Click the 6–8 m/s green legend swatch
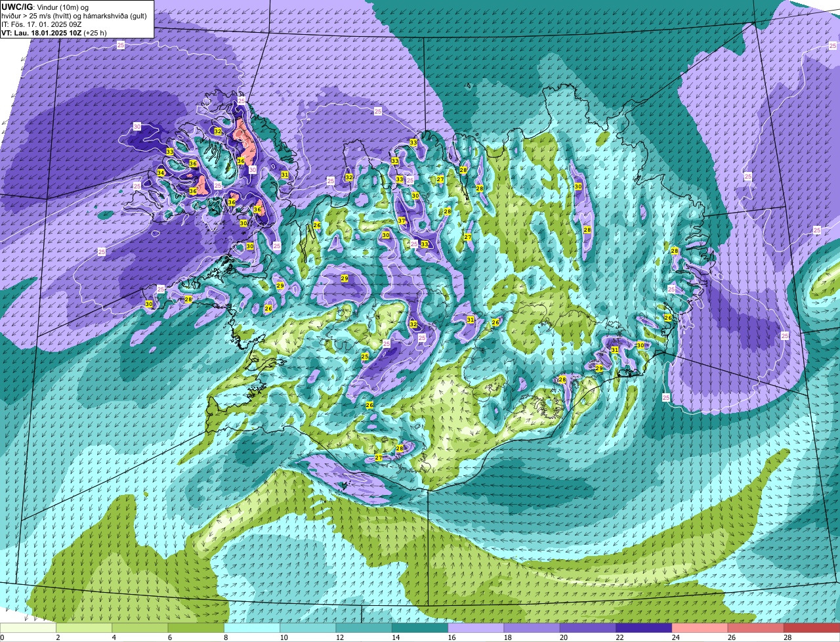 click(x=196, y=628)
